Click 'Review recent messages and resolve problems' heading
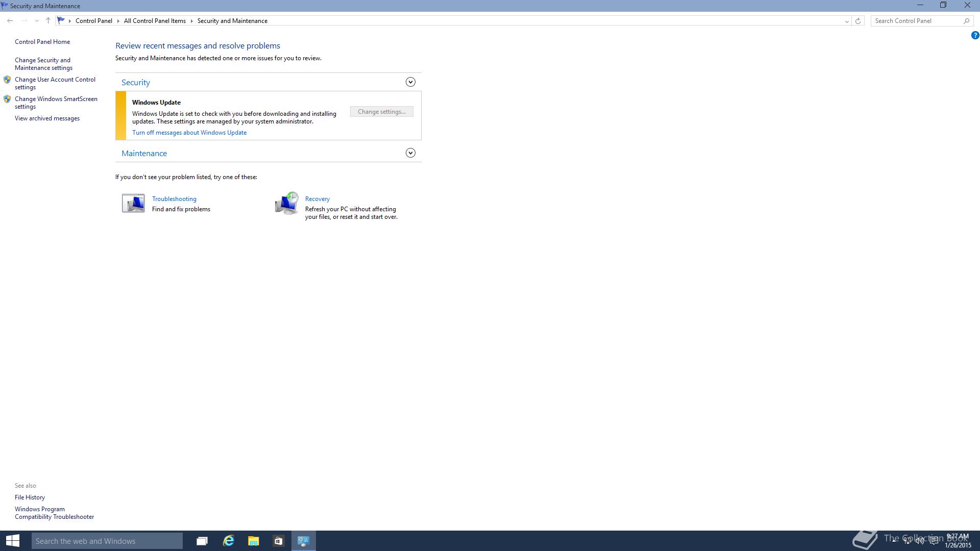The image size is (980, 551). 198,46
